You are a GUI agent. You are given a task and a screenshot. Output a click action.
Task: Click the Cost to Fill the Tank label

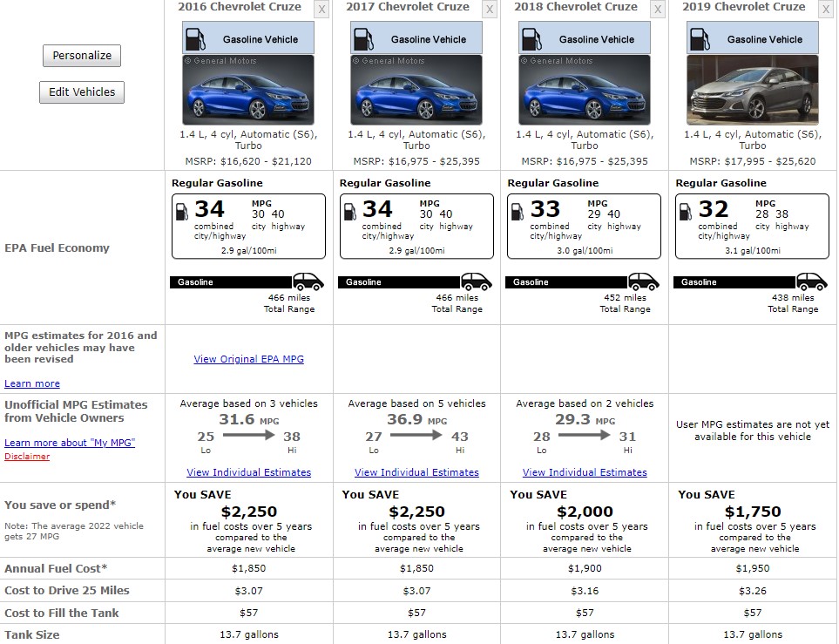62,613
